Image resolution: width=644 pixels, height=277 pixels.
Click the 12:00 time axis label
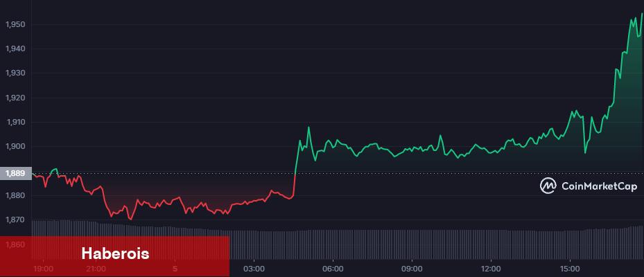click(x=491, y=269)
